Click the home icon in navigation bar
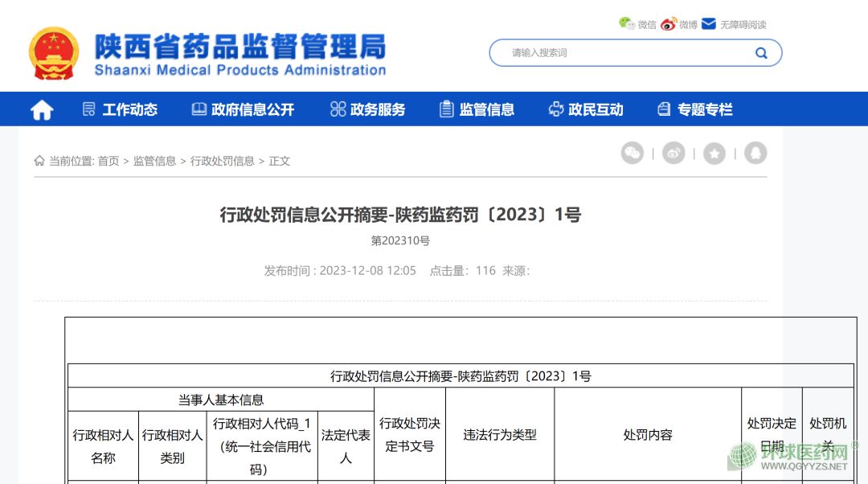This screenshot has height=484, width=868. [42, 110]
